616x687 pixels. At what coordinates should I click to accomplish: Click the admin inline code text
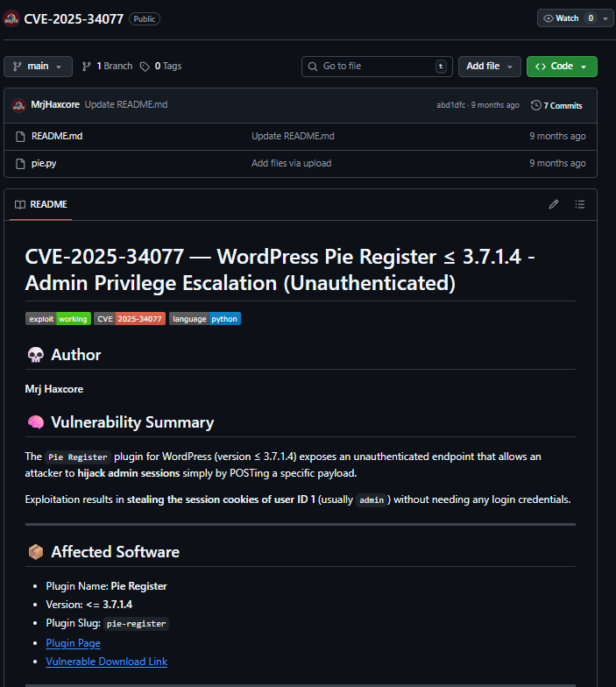tap(372, 499)
